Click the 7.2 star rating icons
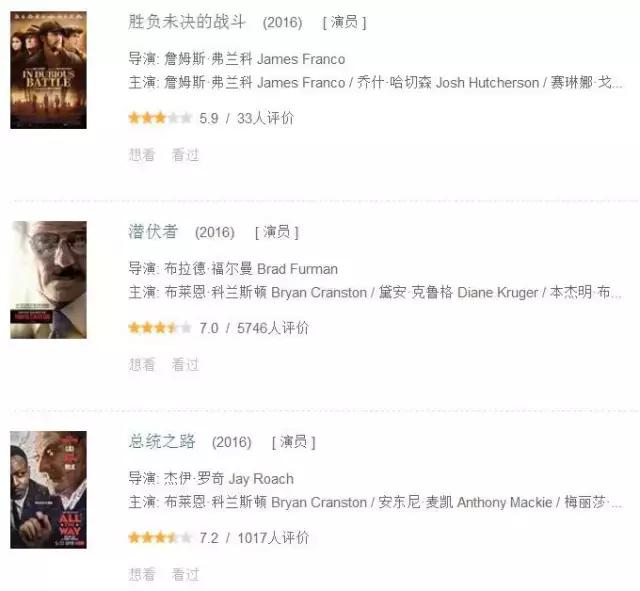 click(160, 538)
